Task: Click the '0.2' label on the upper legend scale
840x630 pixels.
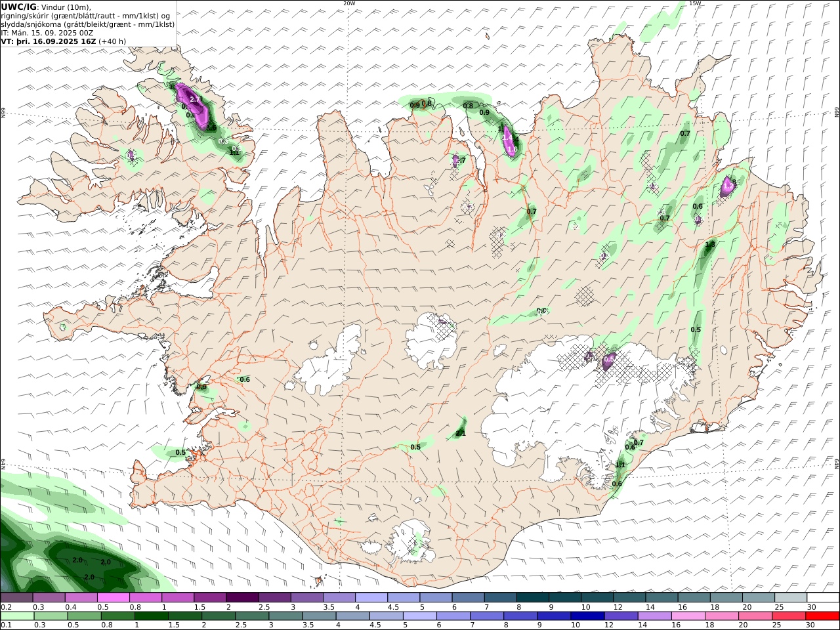Action: (7, 608)
